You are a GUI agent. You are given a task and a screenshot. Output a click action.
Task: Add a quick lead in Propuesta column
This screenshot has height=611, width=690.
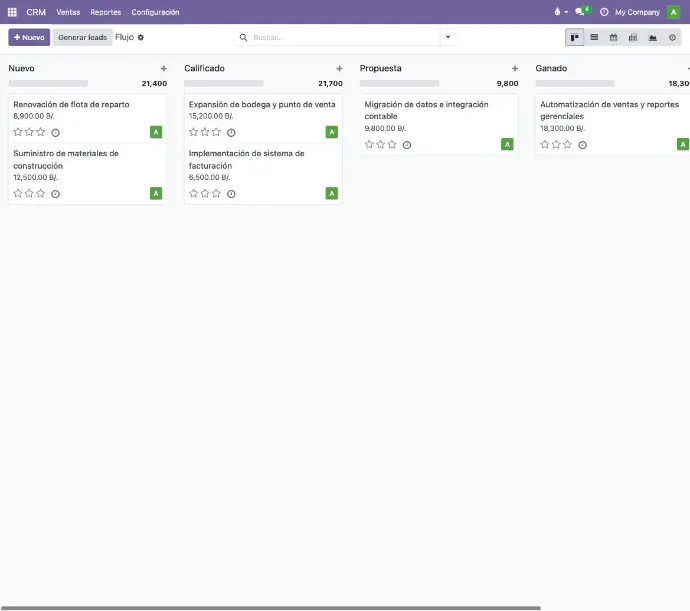[515, 68]
